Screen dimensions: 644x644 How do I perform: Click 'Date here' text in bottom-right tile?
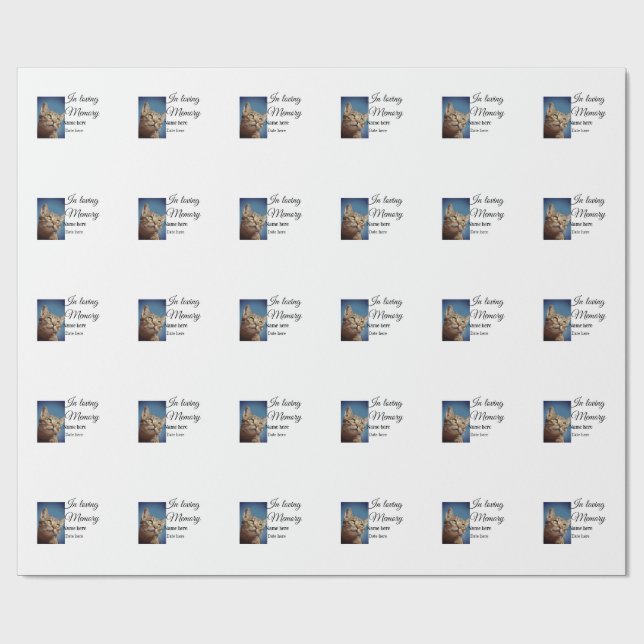point(581,536)
